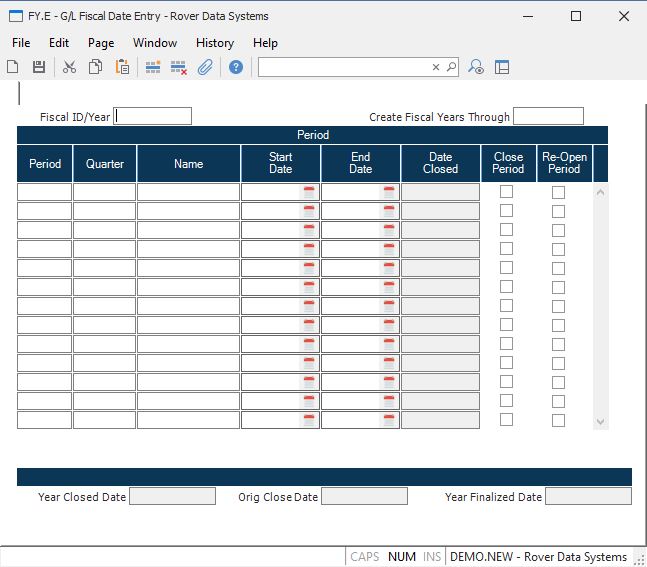
Task: Click the Copy icon in toolbar
Action: (95, 67)
